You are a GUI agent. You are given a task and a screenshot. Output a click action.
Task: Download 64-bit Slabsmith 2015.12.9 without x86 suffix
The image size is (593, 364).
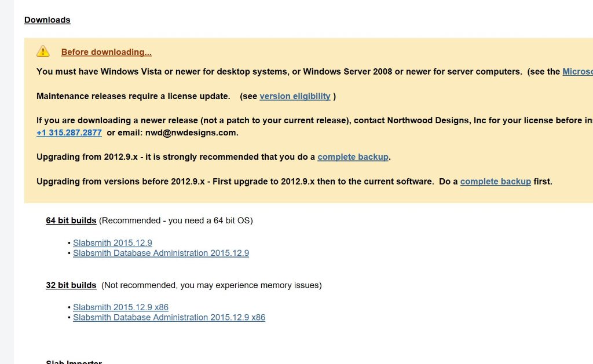coord(113,242)
